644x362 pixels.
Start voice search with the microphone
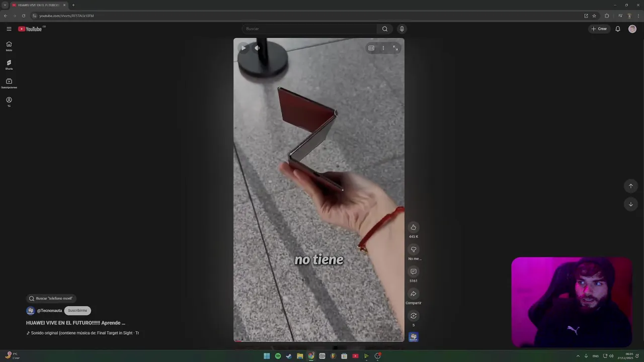pyautogui.click(x=401, y=29)
